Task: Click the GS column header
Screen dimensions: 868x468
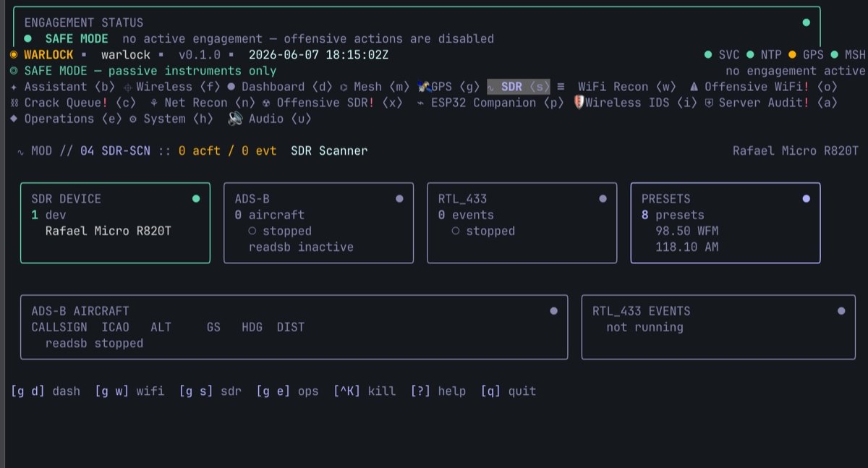Action: click(213, 327)
